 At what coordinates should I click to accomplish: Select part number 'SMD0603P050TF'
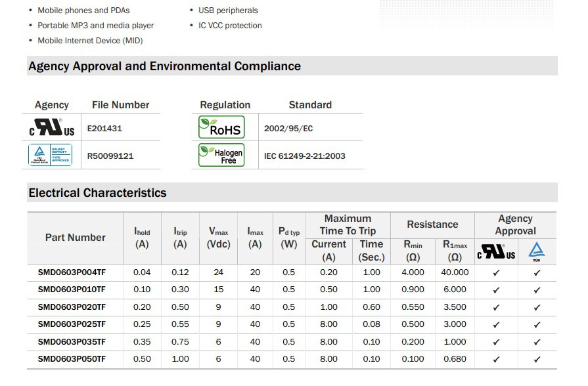pyautogui.click(x=72, y=359)
